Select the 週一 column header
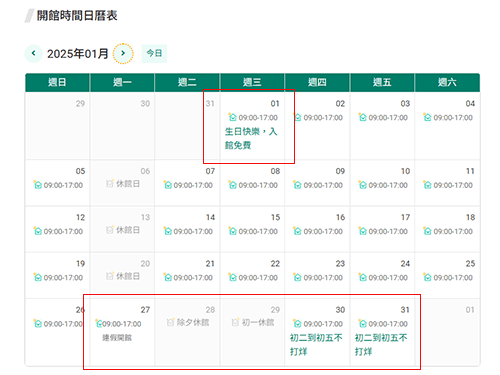Screen dimensions: 500x375 (122, 82)
